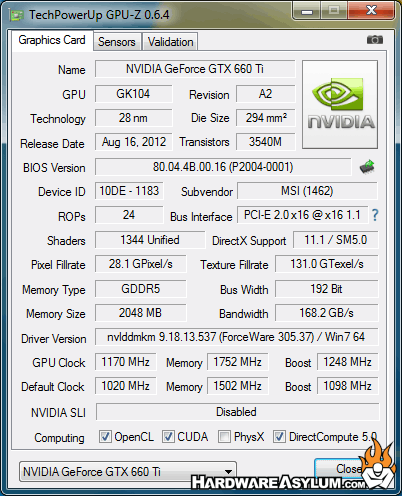Click the camera screenshot icon
402x496 pixels.
[375, 40]
